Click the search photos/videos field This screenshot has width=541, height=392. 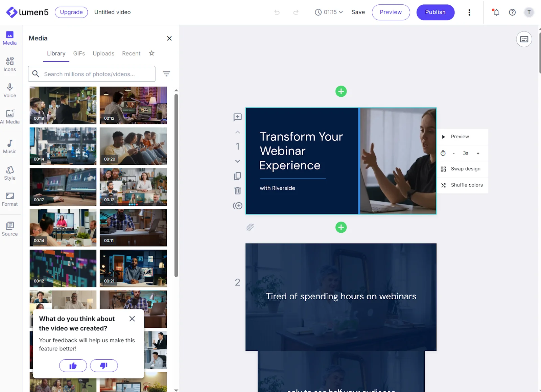pyautogui.click(x=92, y=74)
